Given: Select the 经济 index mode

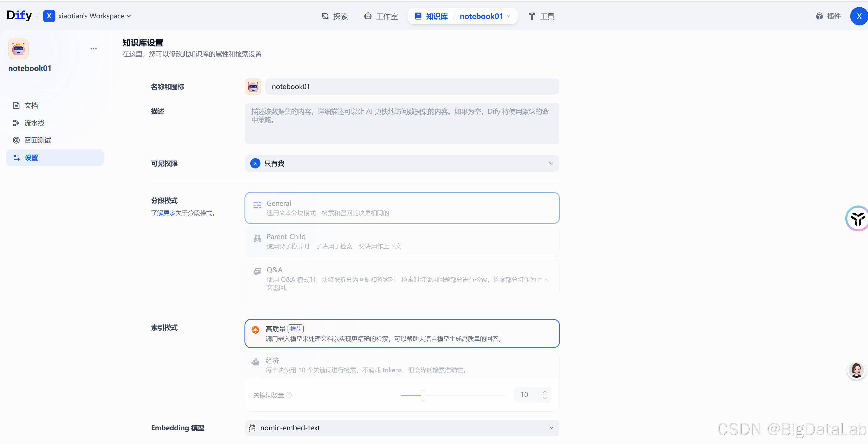Looking at the screenshot, I should pyautogui.click(x=402, y=365).
